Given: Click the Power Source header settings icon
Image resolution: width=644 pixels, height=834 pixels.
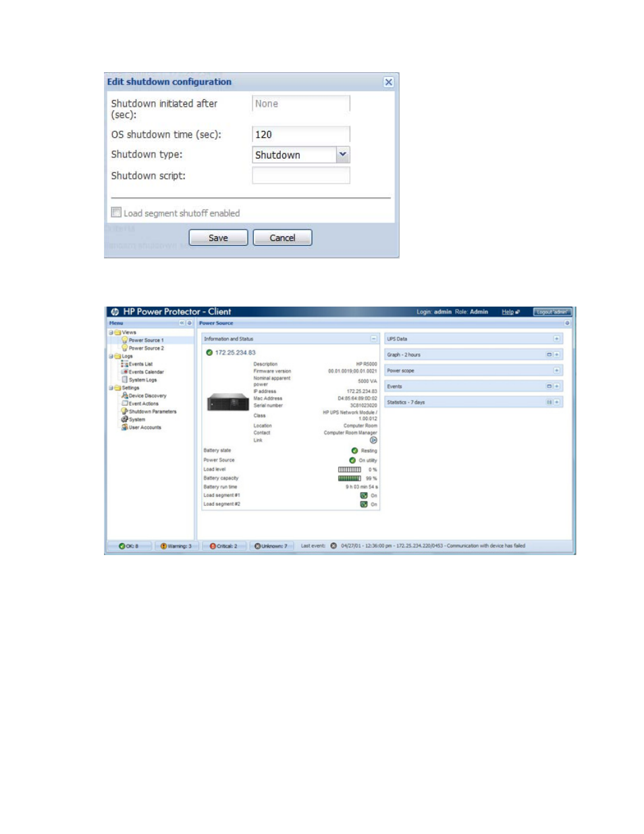Looking at the screenshot, I should pyautogui.click(x=567, y=323).
